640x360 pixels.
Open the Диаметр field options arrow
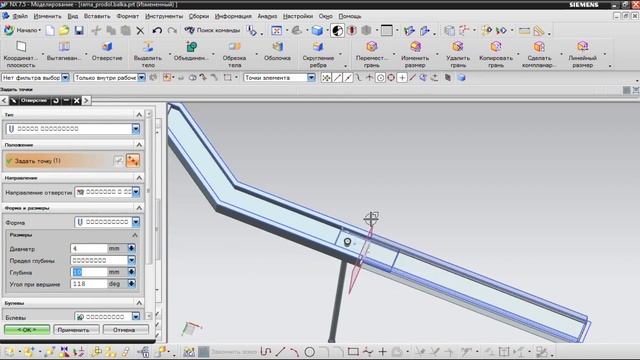pyautogui.click(x=131, y=248)
